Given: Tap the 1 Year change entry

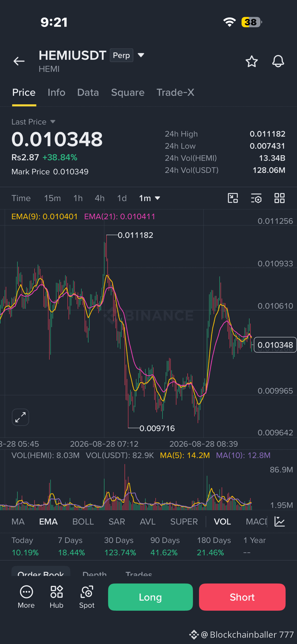Looking at the screenshot, I should [x=254, y=546].
